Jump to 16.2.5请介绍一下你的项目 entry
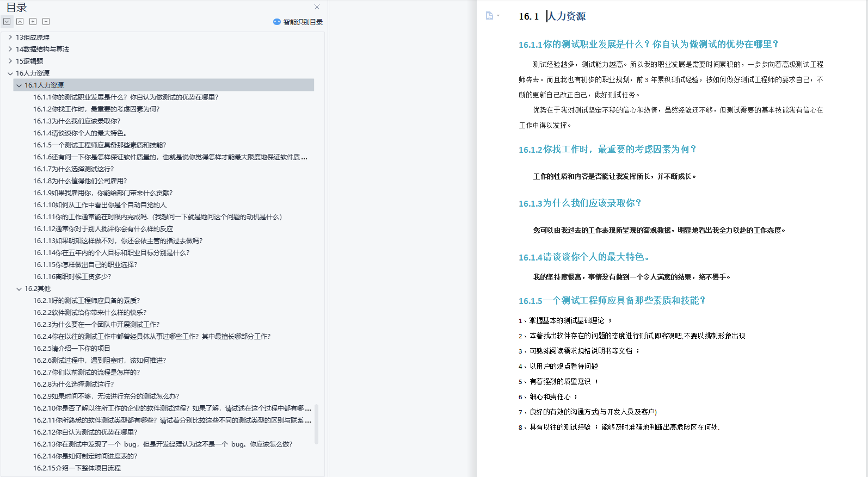This screenshot has height=477, width=868. click(72, 349)
